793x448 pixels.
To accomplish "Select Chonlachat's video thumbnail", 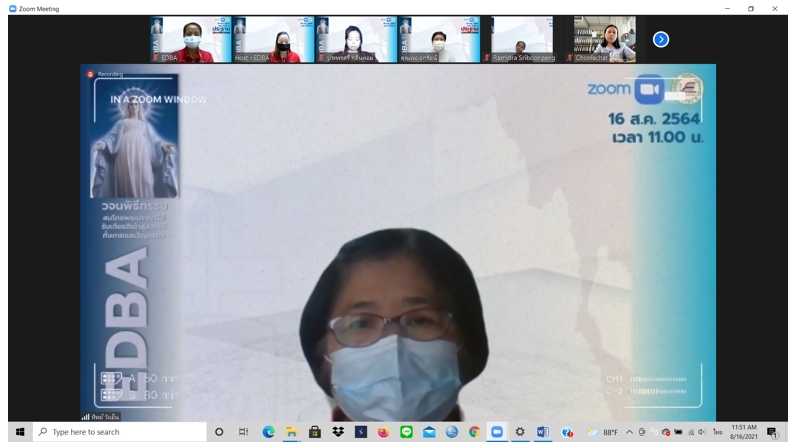I will 603,39.
